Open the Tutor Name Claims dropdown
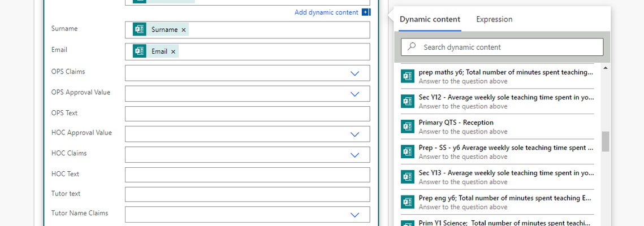 coord(355,215)
